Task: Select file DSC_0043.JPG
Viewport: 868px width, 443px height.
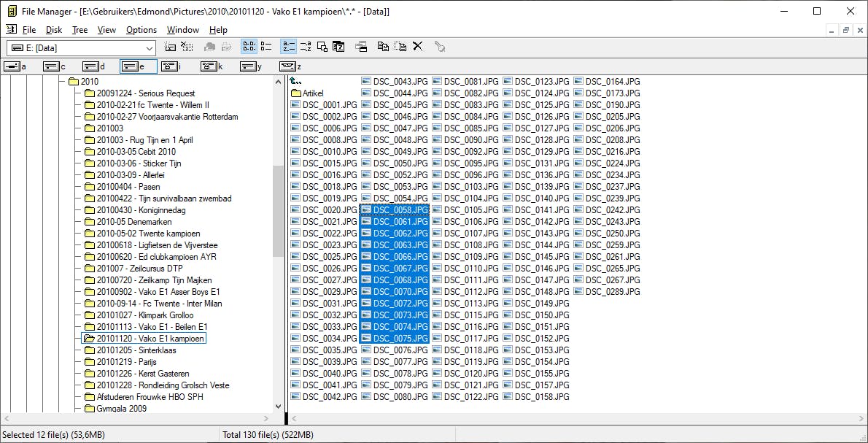Action: 395,82
